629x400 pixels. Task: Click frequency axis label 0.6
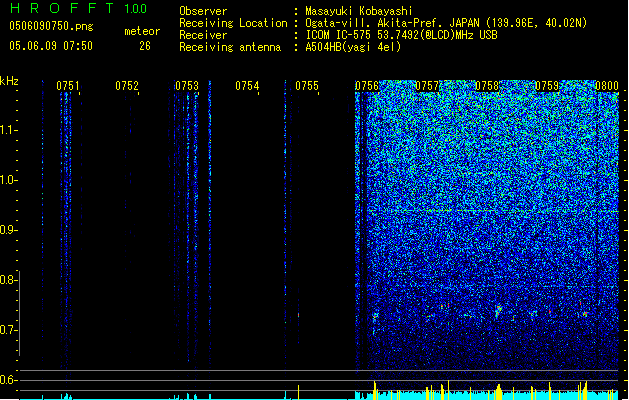pos(7,380)
